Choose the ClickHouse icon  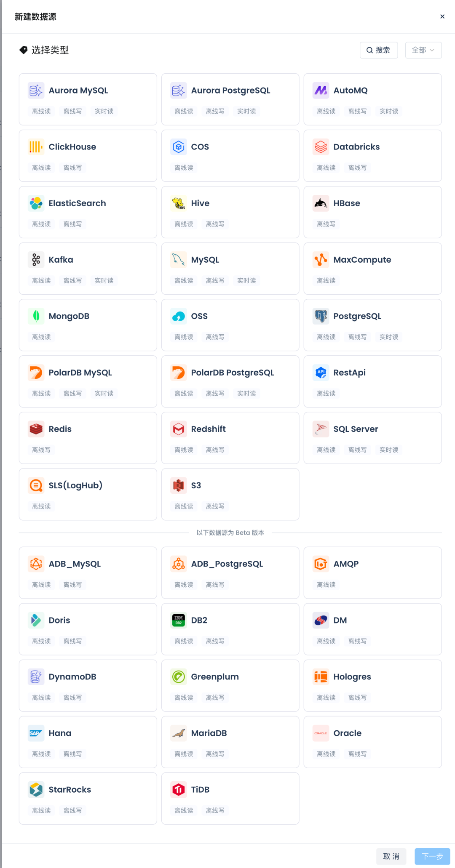coord(36,147)
